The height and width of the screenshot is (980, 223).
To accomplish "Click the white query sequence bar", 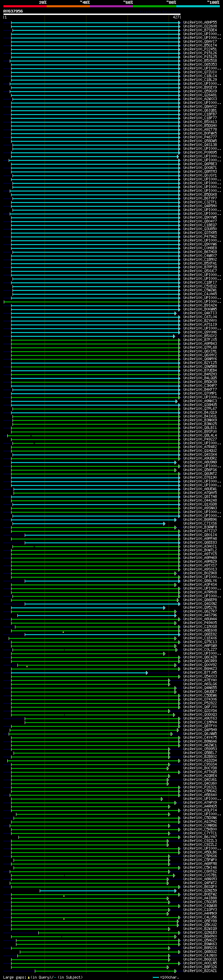I will [92, 15].
